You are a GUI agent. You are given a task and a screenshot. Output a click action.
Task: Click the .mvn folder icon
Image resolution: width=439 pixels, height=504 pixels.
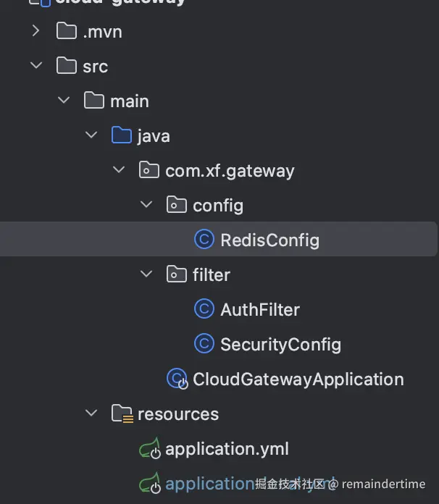(x=67, y=31)
